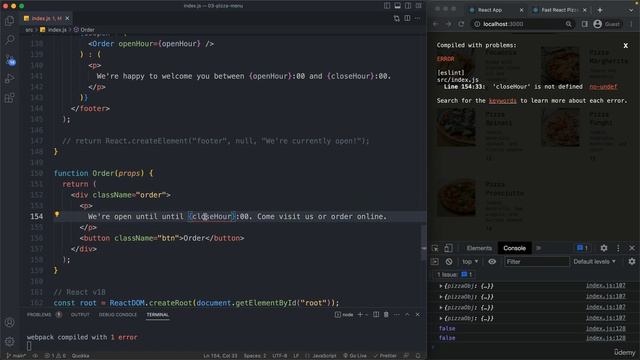Split the terminal
640x360 pixels.
coord(376,315)
